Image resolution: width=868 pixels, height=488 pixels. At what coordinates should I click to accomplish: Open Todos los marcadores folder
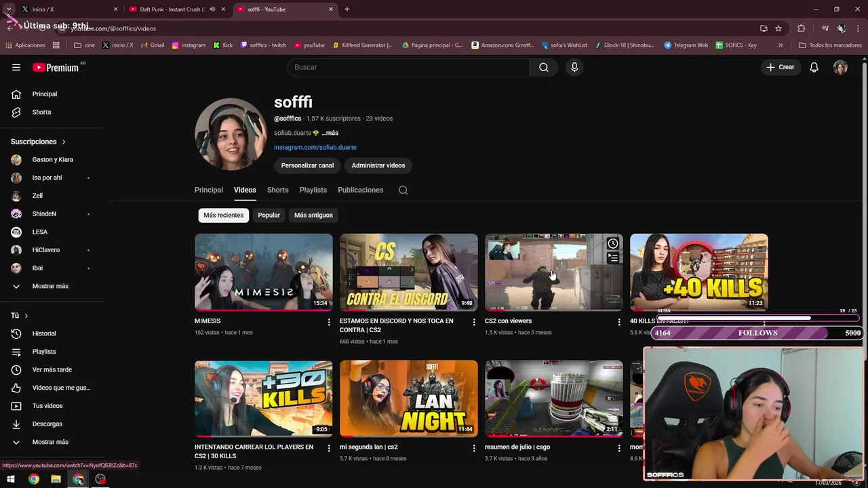point(830,45)
